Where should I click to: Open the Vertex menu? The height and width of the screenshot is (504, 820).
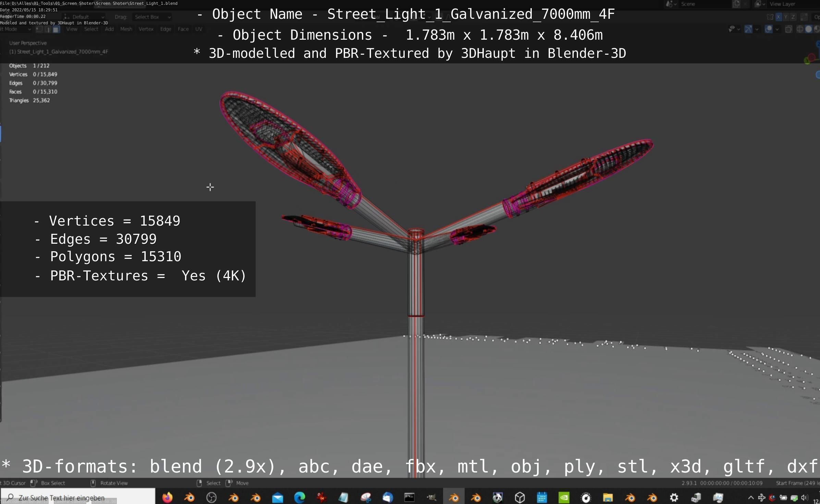[x=146, y=29]
